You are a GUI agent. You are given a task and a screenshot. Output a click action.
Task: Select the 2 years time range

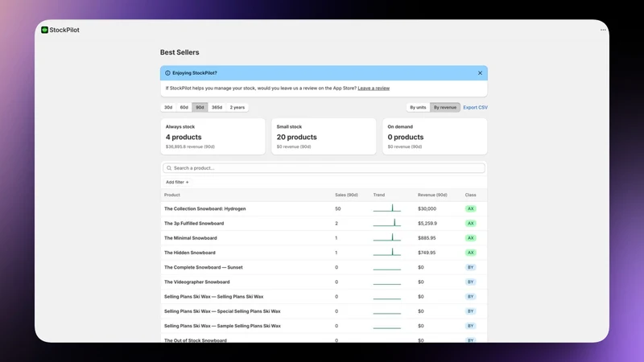[237, 108]
